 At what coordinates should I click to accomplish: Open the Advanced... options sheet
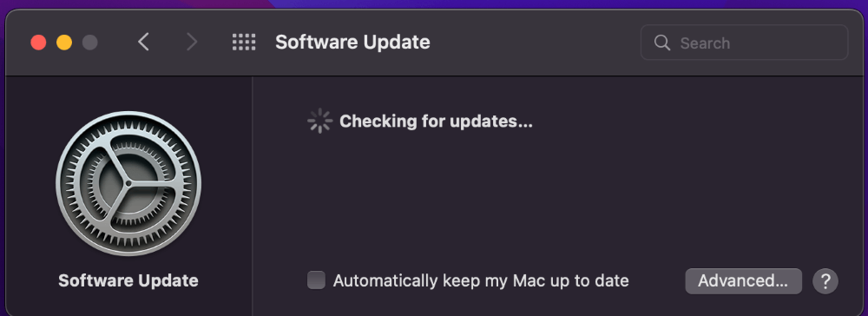click(x=744, y=281)
